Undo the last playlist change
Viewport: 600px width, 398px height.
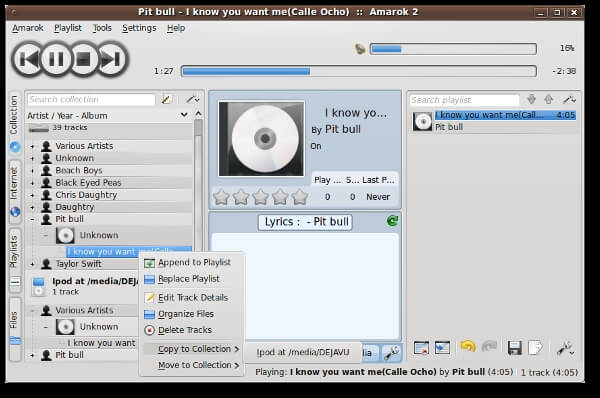(x=468, y=347)
